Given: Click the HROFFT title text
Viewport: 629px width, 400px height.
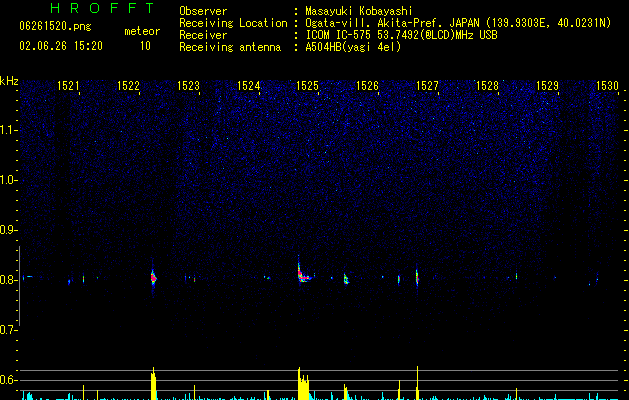Looking at the screenshot, I should 102,8.
